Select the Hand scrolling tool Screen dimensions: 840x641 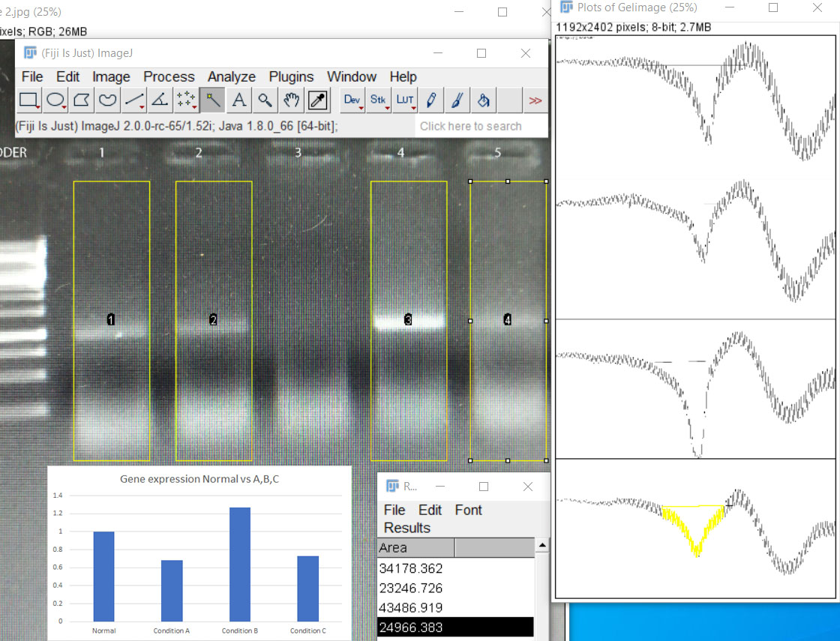(x=291, y=100)
